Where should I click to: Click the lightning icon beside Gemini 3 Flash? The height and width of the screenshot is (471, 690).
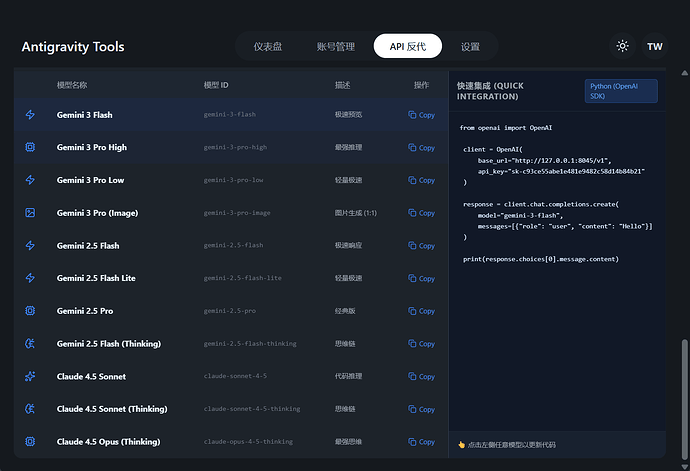(x=30, y=114)
